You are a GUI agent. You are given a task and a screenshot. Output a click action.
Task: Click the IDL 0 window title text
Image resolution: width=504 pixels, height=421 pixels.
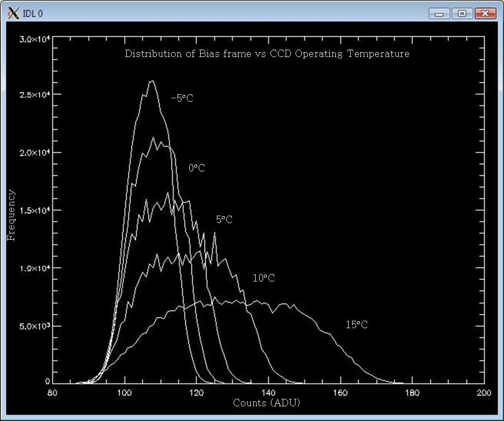click(33, 13)
